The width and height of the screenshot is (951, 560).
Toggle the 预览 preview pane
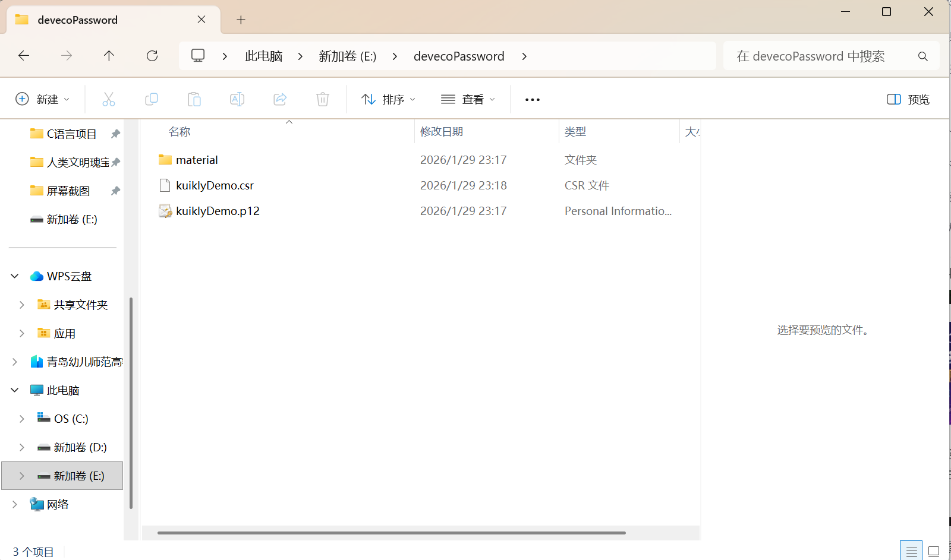[x=908, y=99]
